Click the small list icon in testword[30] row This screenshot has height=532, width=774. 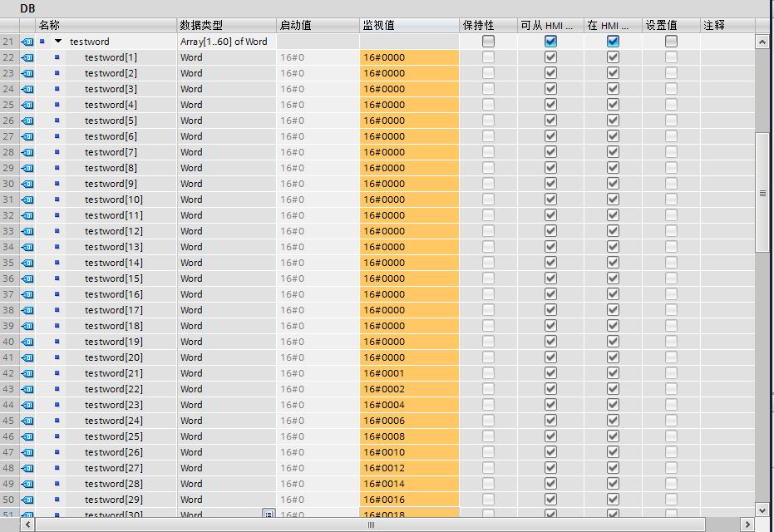(x=269, y=514)
